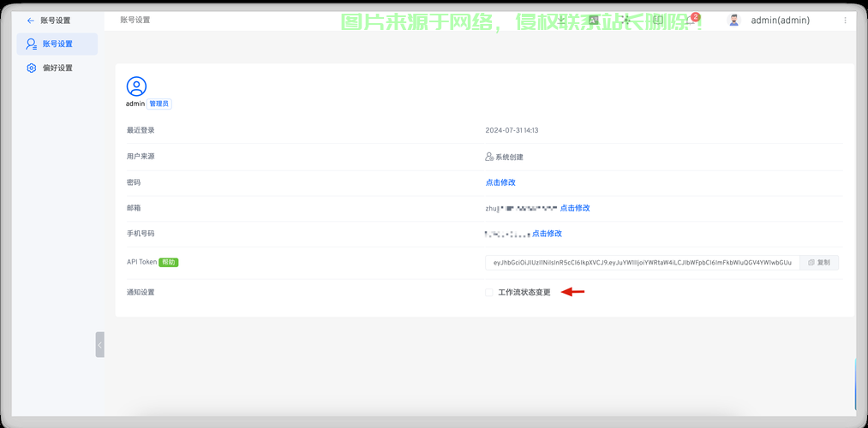Click 点击修改 next to the email address

tap(575, 208)
